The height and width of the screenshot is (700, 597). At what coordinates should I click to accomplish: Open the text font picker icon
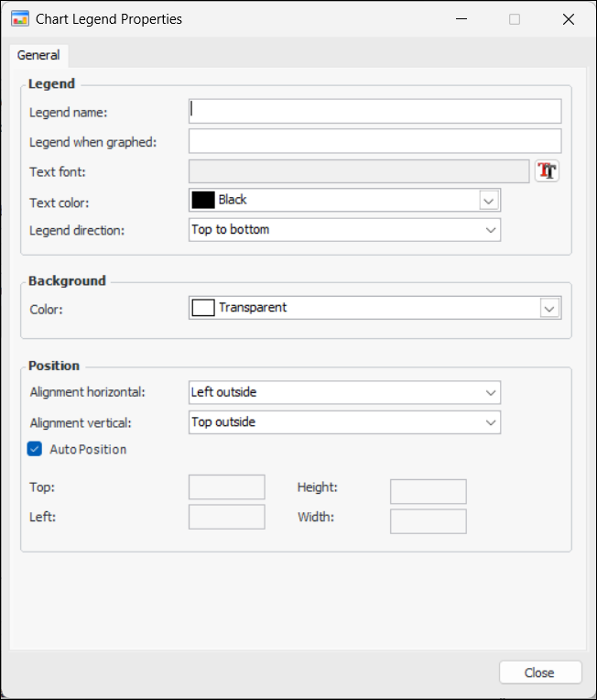click(547, 171)
